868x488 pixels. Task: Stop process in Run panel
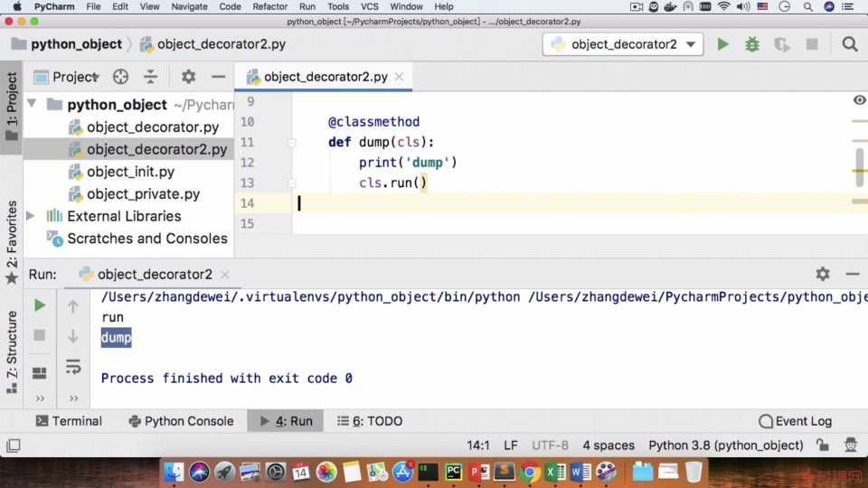pos(39,335)
